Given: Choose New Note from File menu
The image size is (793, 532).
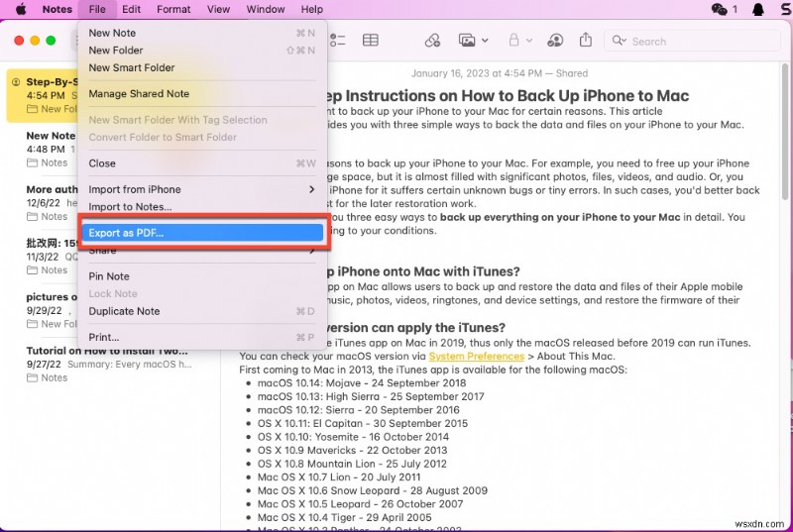Looking at the screenshot, I should pyautogui.click(x=202, y=33).
